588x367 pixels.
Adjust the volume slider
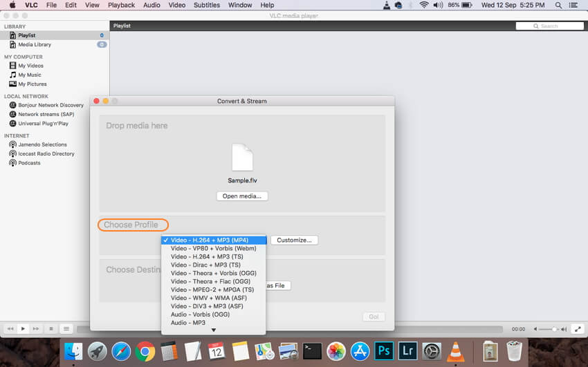coord(550,329)
